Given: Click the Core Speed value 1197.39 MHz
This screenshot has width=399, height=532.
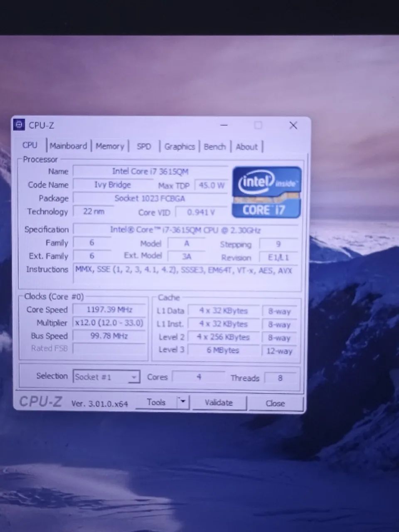Looking at the screenshot, I should (109, 310).
